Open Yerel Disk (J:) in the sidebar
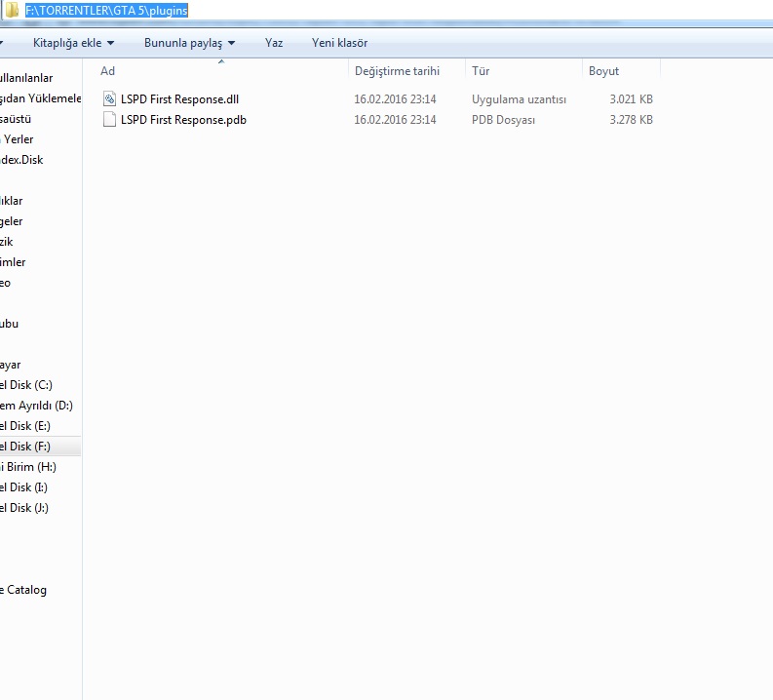The width and height of the screenshot is (773, 700). click(x=24, y=508)
